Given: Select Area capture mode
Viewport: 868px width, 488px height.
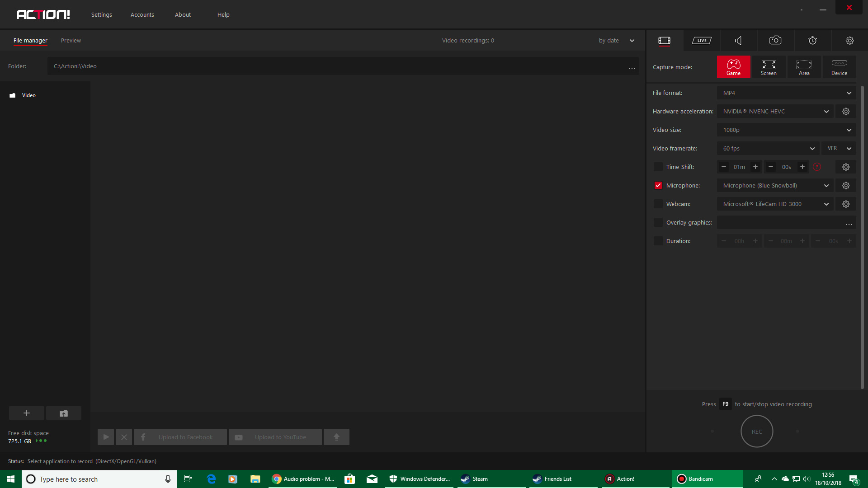Looking at the screenshot, I should point(804,67).
